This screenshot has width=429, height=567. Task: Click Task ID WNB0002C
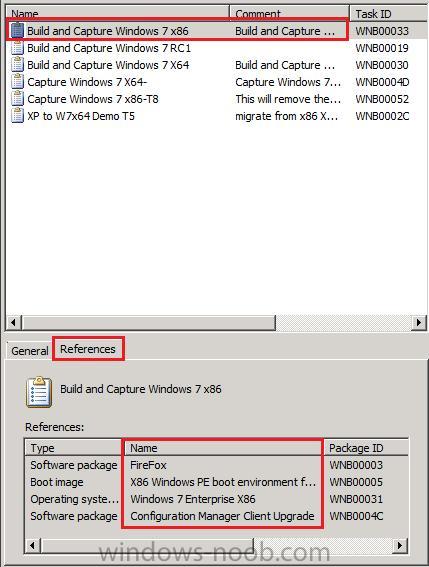(382, 116)
